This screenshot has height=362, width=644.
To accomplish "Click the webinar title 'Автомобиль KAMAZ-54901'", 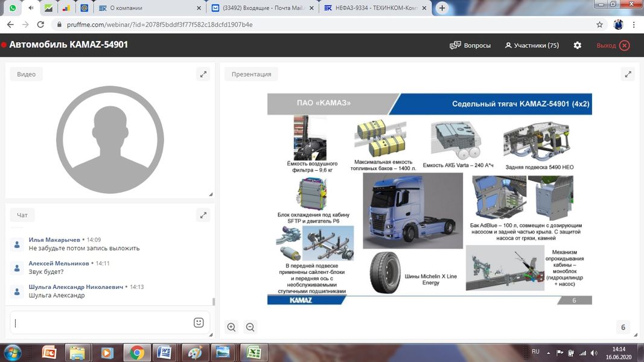I will click(69, 44).
